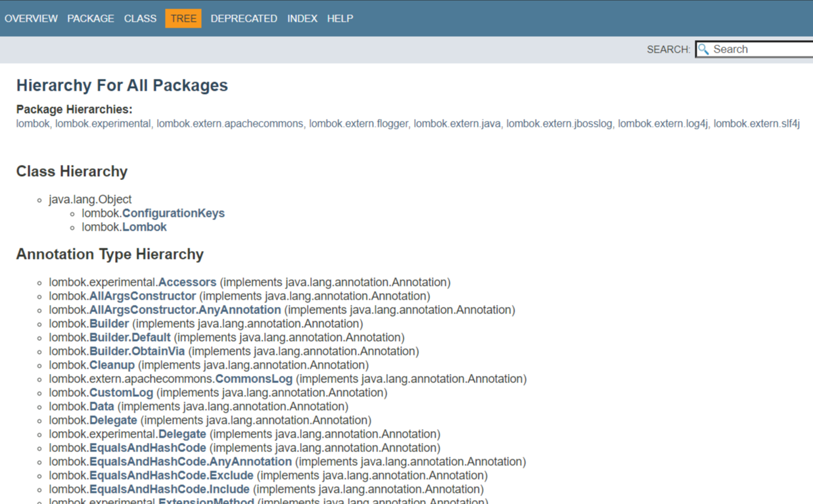The image size is (813, 504).
Task: Open the Builder.Default annotation link
Action: 130,337
